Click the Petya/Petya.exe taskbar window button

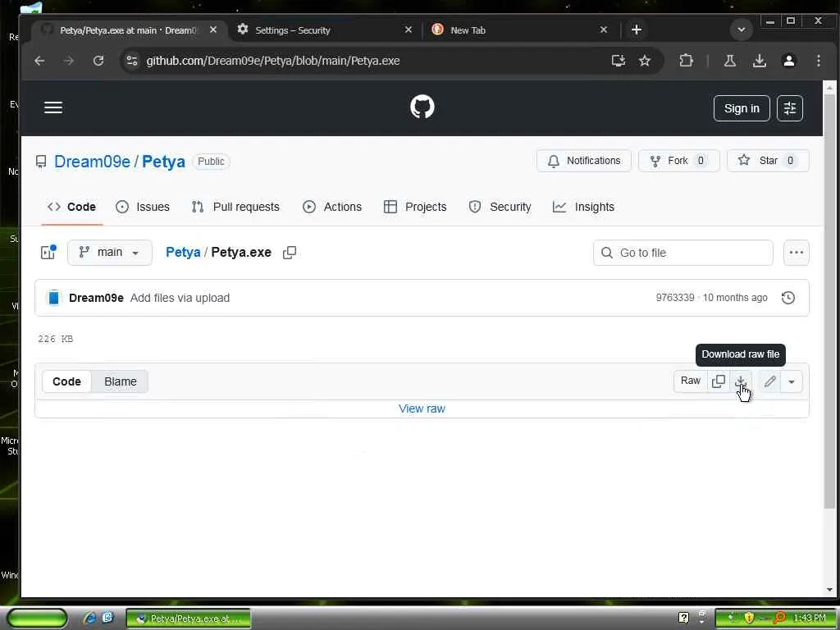tap(189, 619)
